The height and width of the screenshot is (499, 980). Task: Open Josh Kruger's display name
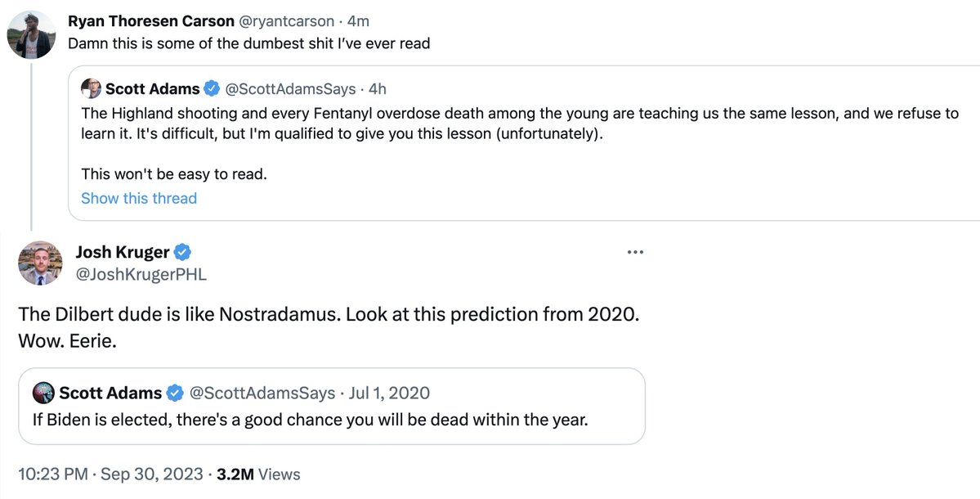121,252
